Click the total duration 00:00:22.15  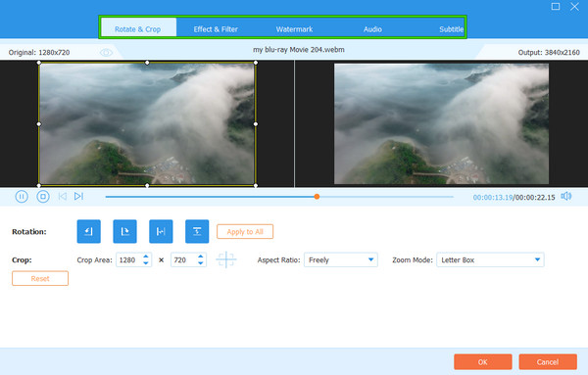click(535, 198)
